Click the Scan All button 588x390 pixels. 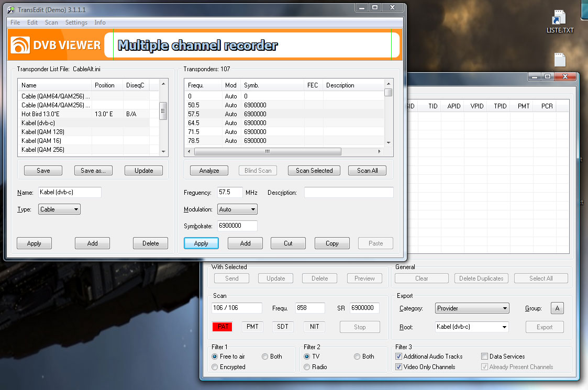coord(367,171)
